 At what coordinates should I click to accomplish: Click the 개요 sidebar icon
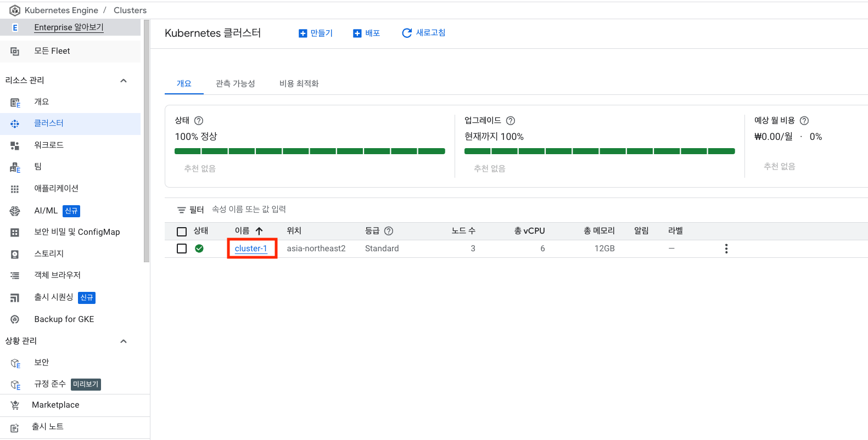15,102
